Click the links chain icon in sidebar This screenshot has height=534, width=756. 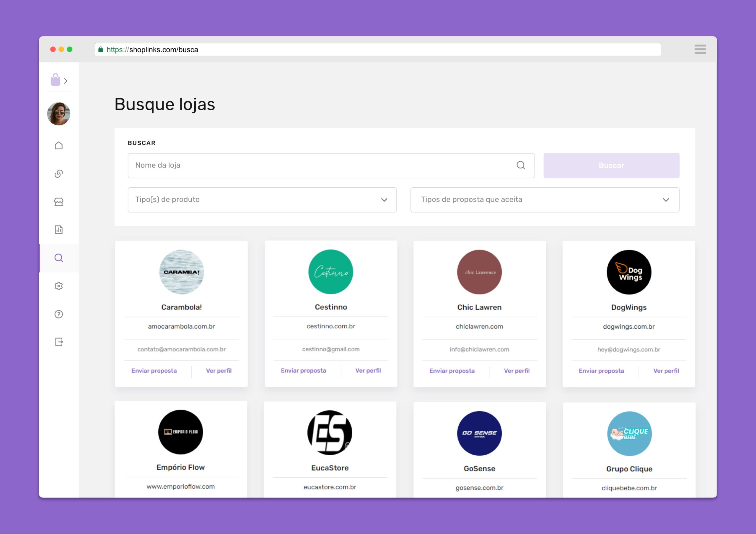[58, 173]
